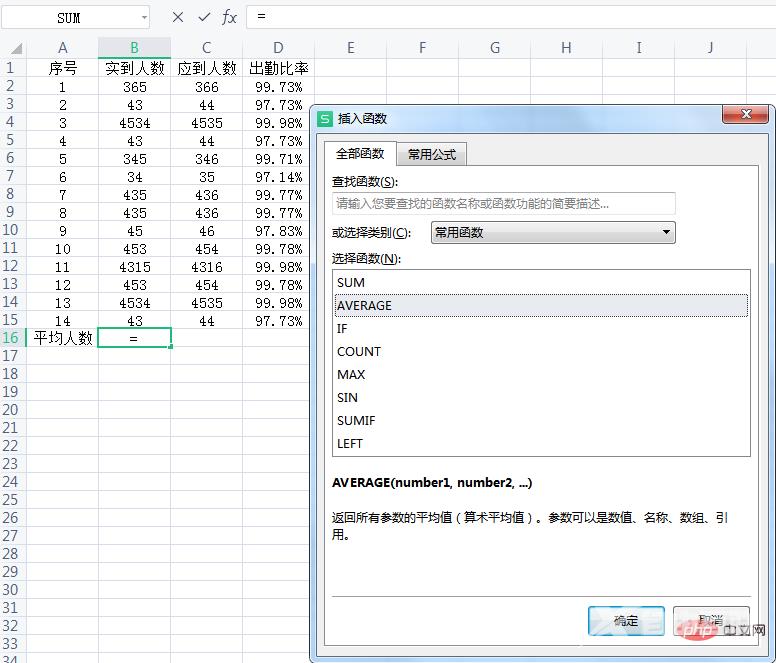
Task: Select SUMIF from the function list
Action: click(356, 420)
